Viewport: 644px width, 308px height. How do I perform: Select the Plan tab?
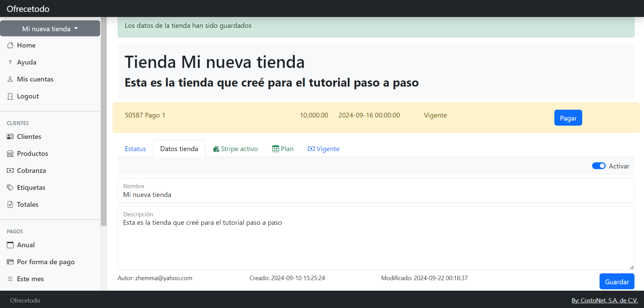283,149
